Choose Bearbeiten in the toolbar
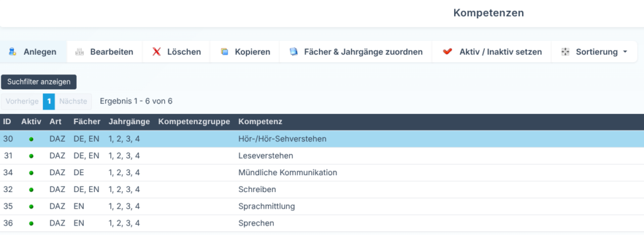Image resolution: width=644 pixels, height=235 pixels. (x=105, y=52)
